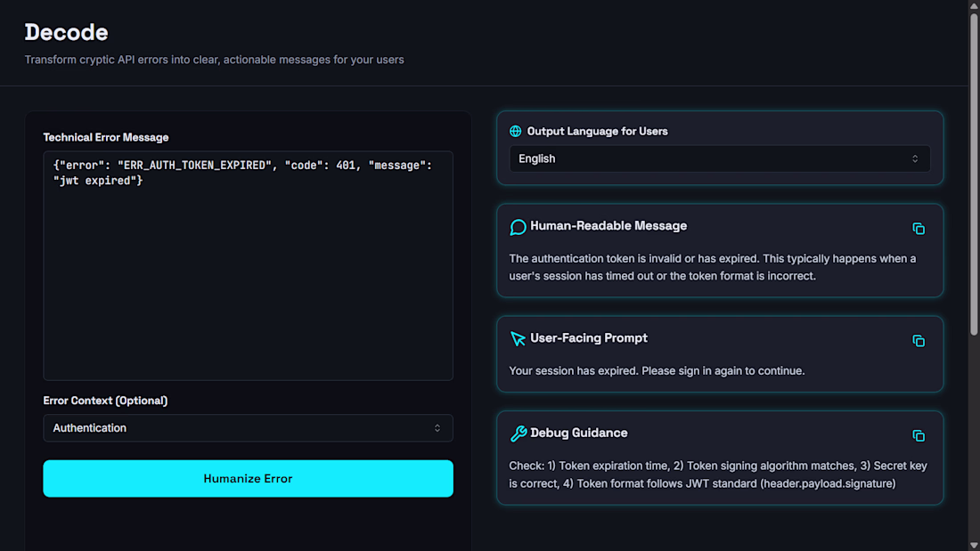980x551 pixels.
Task: Click the speech bubble Human-Readable Message icon
Action: 518,227
